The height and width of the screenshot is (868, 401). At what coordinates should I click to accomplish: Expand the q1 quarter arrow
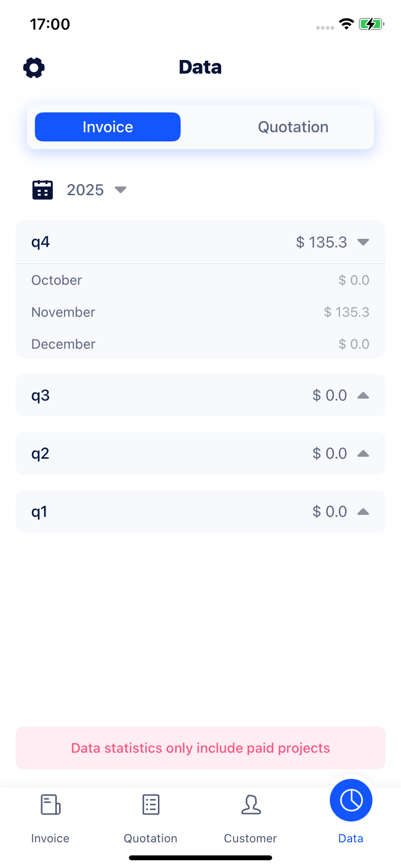pyautogui.click(x=363, y=512)
